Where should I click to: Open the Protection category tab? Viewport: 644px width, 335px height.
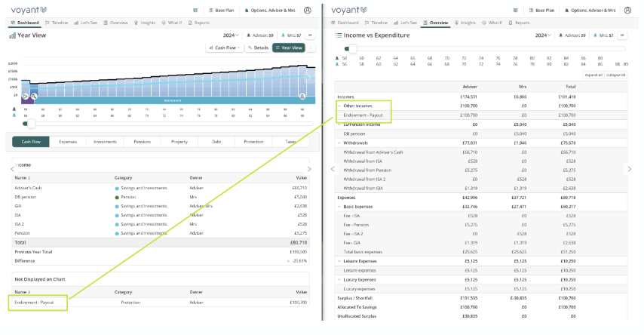click(254, 141)
